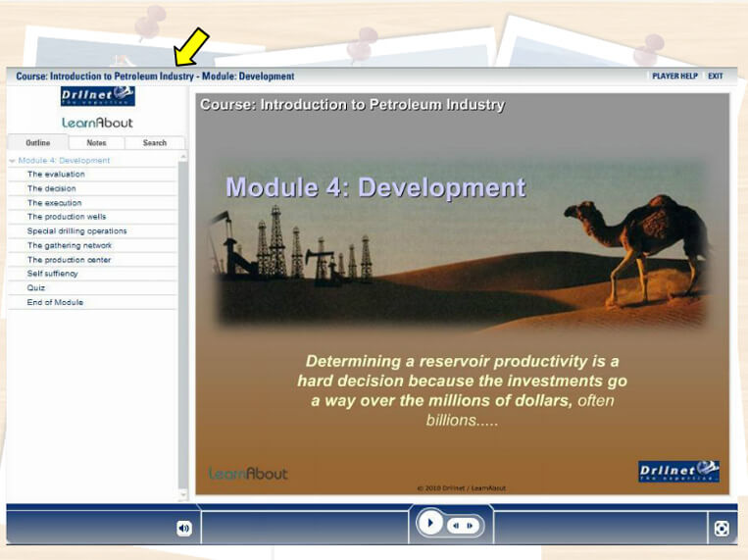Viewport: 748px width, 560px height.
Task: Click the Drilnet logo on the slide
Action: pyautogui.click(x=678, y=472)
